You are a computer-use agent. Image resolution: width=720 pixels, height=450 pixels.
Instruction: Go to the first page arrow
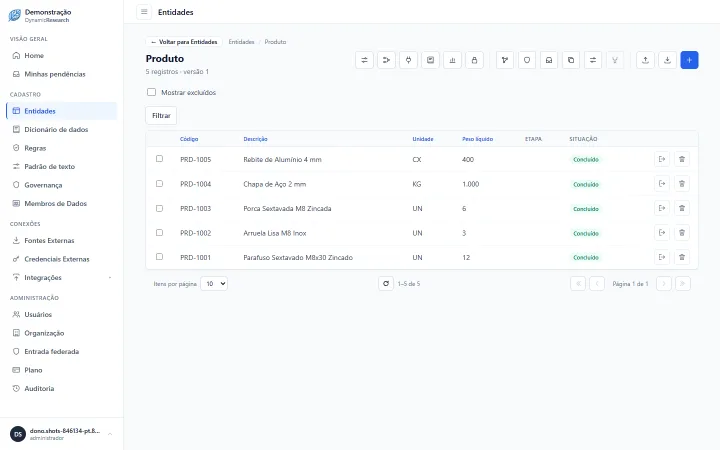578,284
